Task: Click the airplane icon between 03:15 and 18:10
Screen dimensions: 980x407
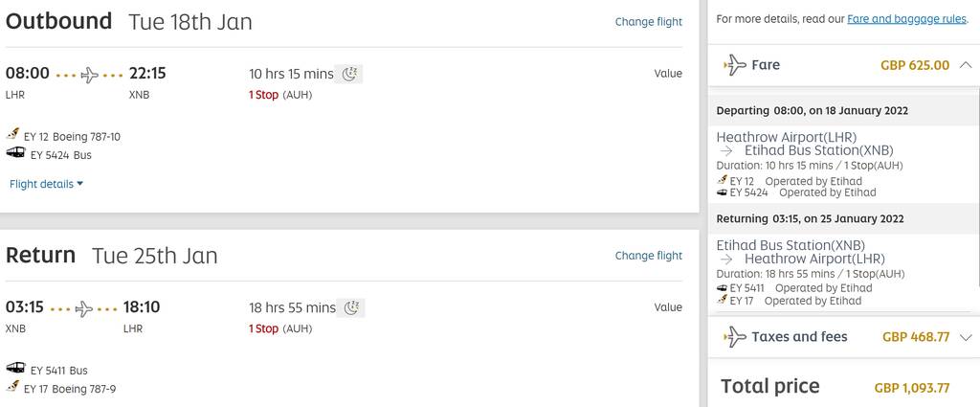Action: (84, 309)
